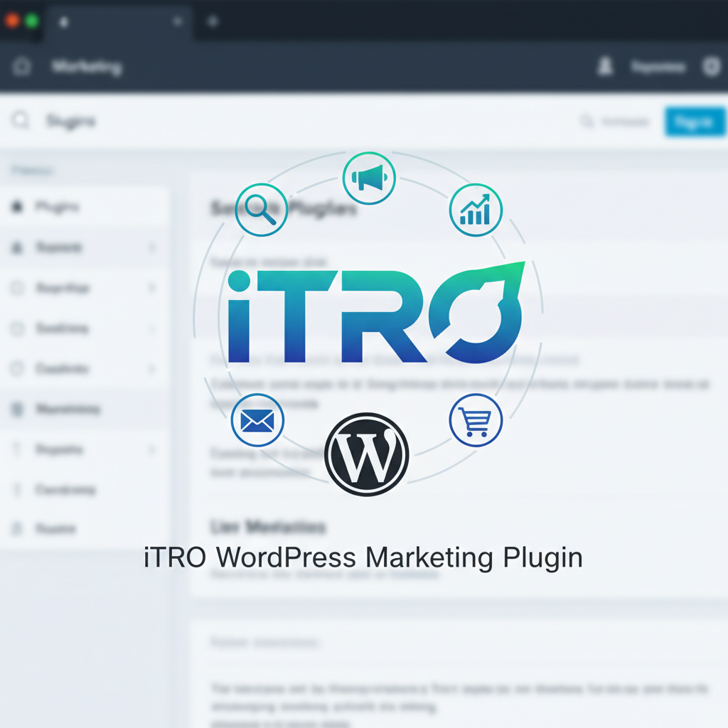Select the email marketing envelope icon
This screenshot has width=728, height=728.
click(x=258, y=421)
